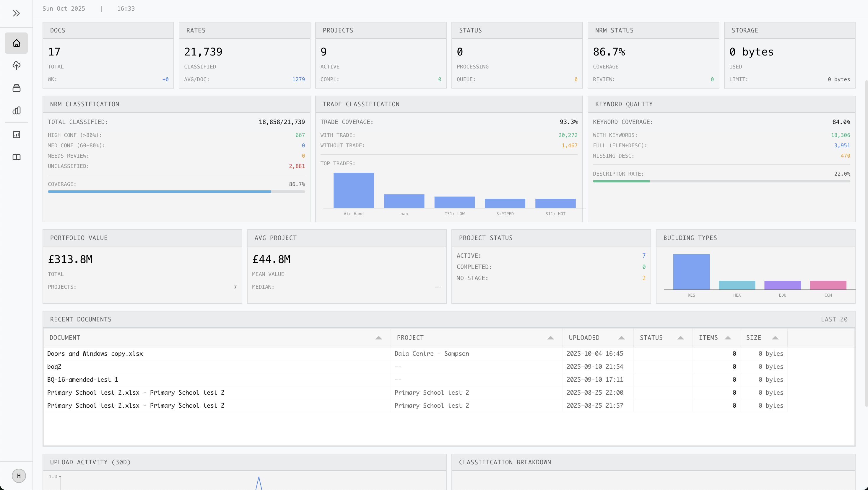Viewport: 868px width, 490px height.
Task: Open the boq2 document row
Action: pyautogui.click(x=54, y=366)
